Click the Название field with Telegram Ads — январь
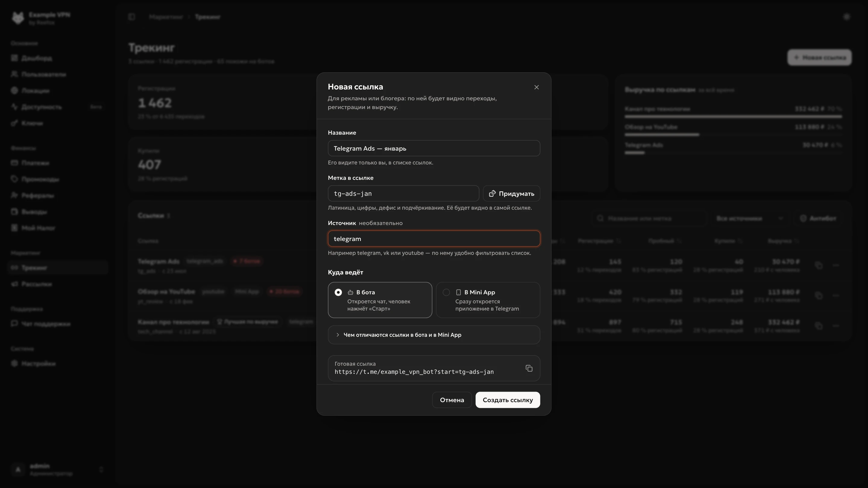The height and width of the screenshot is (488, 868). [434, 149]
